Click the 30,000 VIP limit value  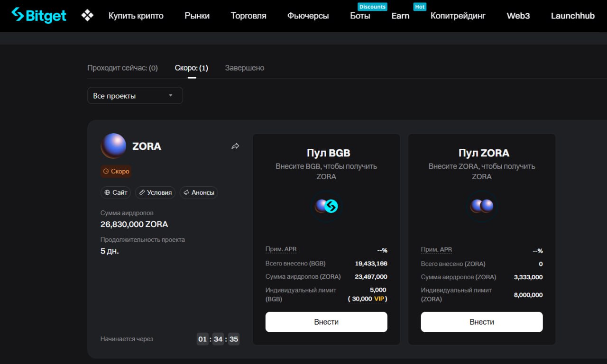(368, 299)
